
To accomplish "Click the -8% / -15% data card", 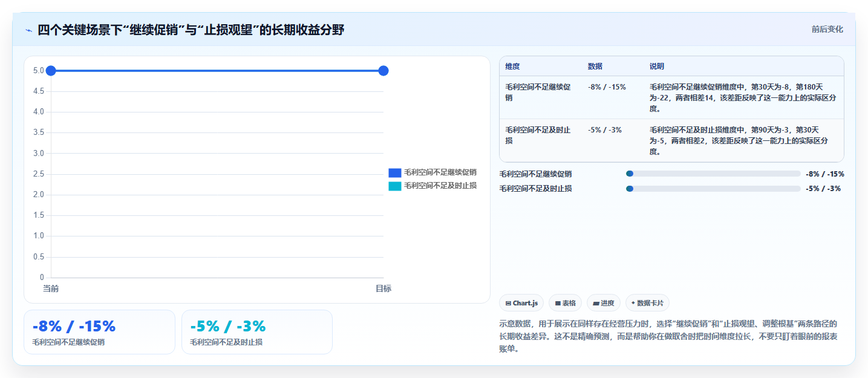I will tap(99, 332).
